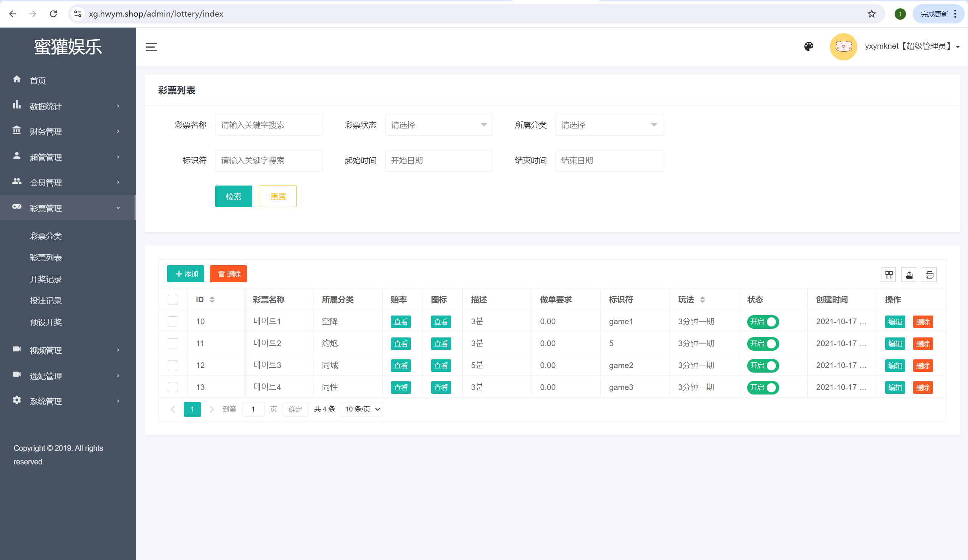Click the table print icon

(x=929, y=275)
